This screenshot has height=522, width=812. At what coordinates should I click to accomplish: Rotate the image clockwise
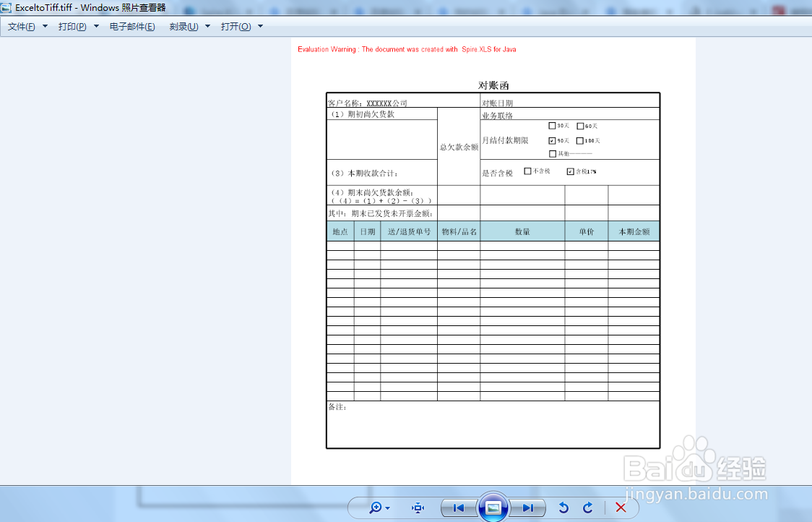(x=588, y=508)
